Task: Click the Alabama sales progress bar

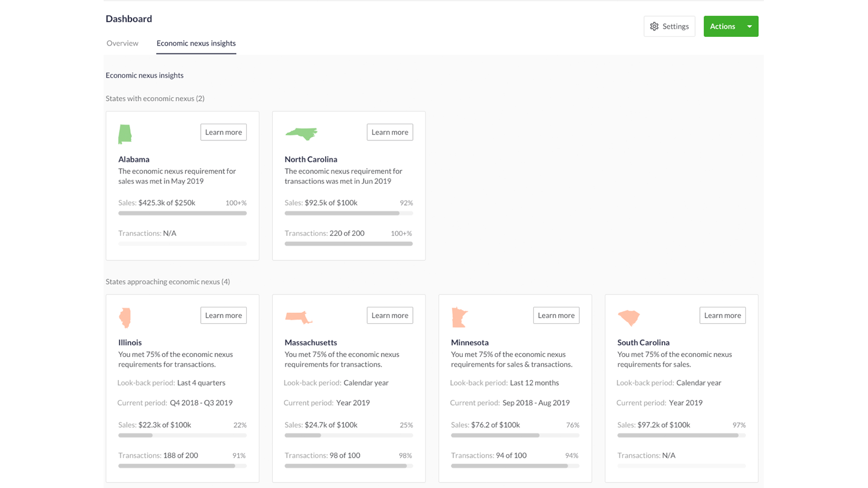Action: coord(182,213)
